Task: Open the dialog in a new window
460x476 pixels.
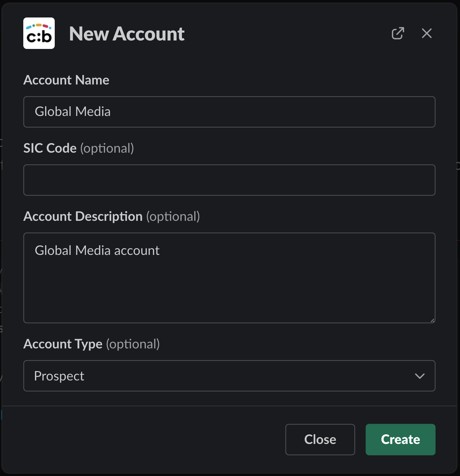Action: pos(398,33)
